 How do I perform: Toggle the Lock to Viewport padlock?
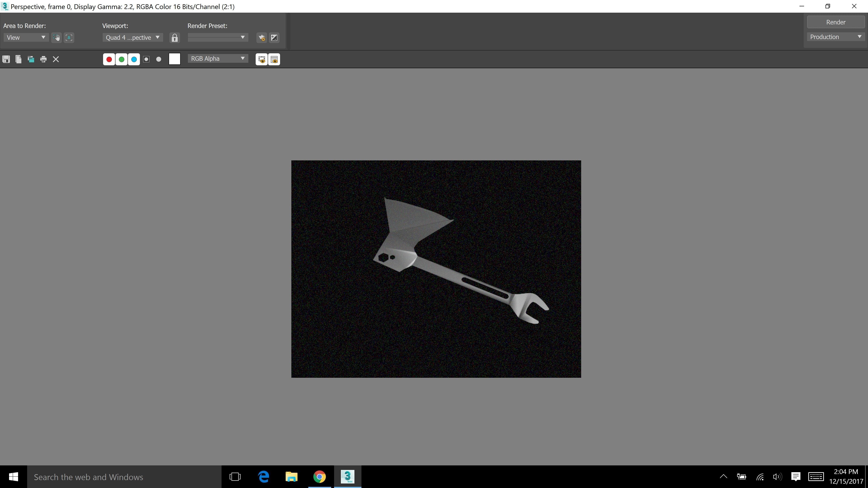coord(175,38)
